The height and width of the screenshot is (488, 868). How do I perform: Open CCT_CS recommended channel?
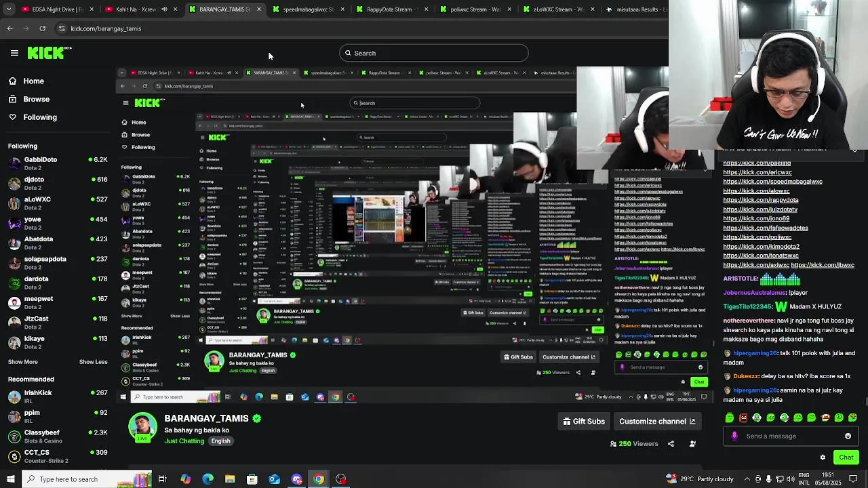click(x=58, y=455)
